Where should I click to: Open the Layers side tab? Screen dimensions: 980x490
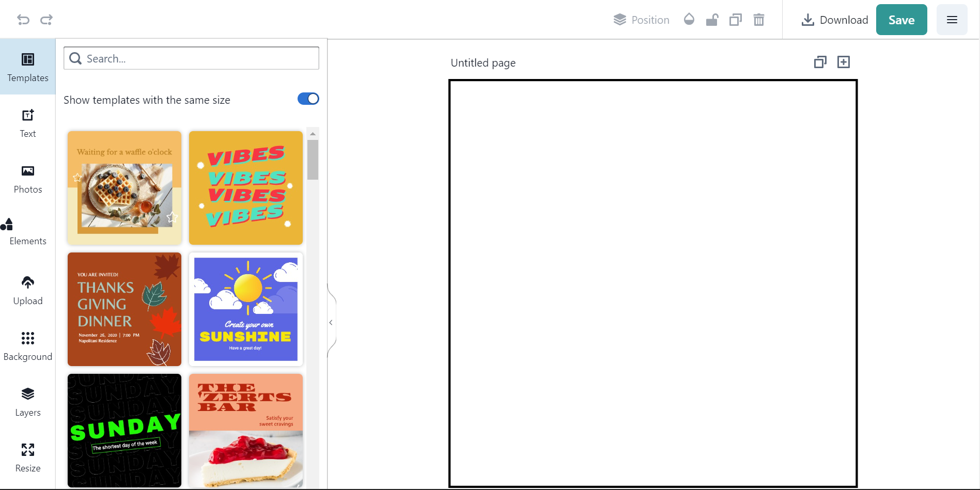click(28, 402)
